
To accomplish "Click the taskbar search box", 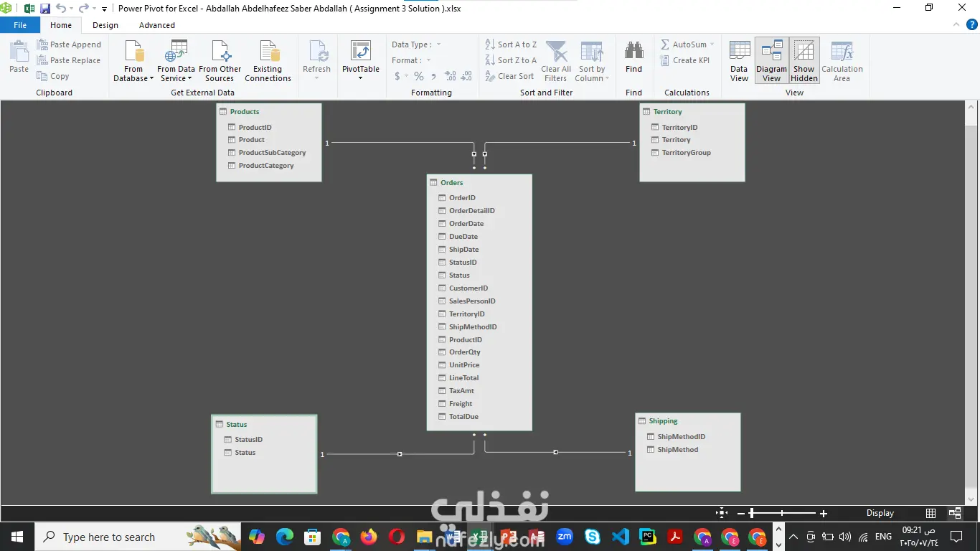I will (x=138, y=537).
